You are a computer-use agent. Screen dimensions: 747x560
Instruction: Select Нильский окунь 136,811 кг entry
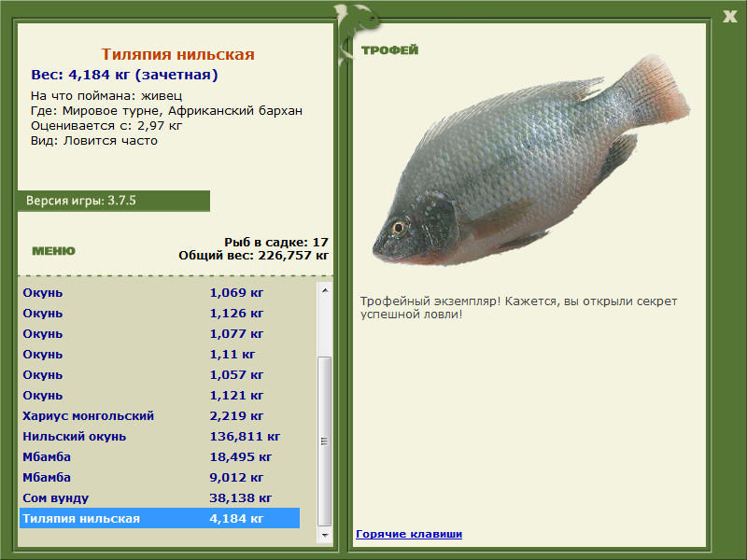(x=160, y=436)
